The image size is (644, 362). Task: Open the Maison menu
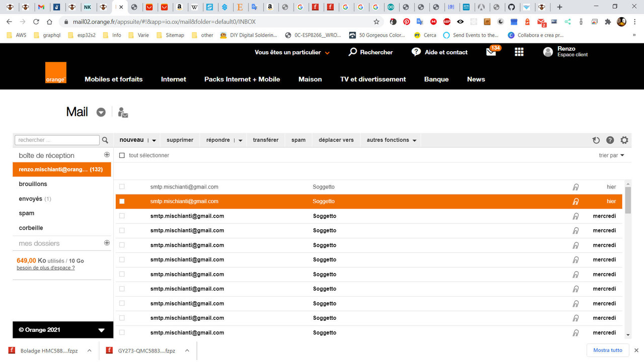[310, 79]
